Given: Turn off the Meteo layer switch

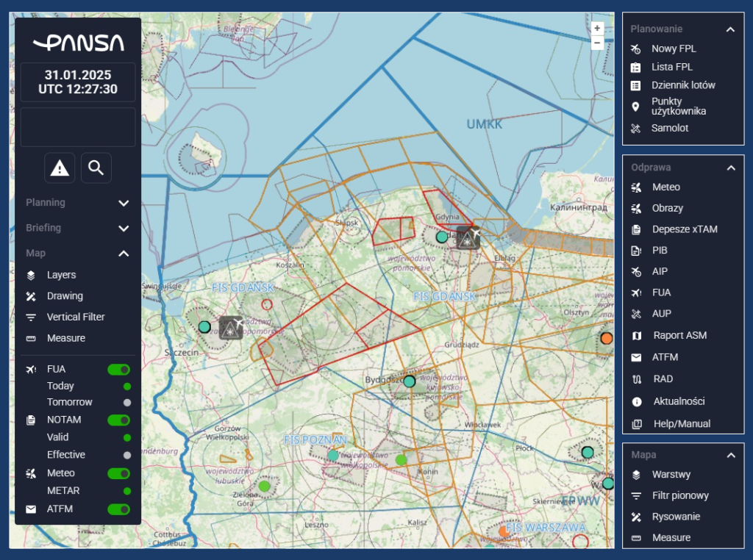Looking at the screenshot, I should point(118,473).
